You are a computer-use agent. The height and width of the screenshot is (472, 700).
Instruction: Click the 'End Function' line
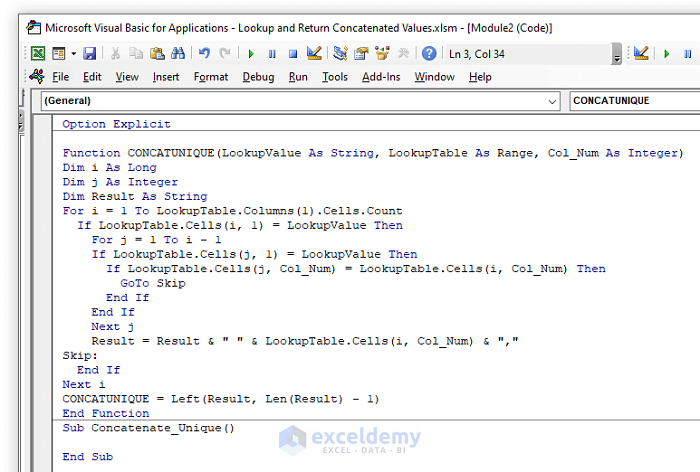[106, 413]
